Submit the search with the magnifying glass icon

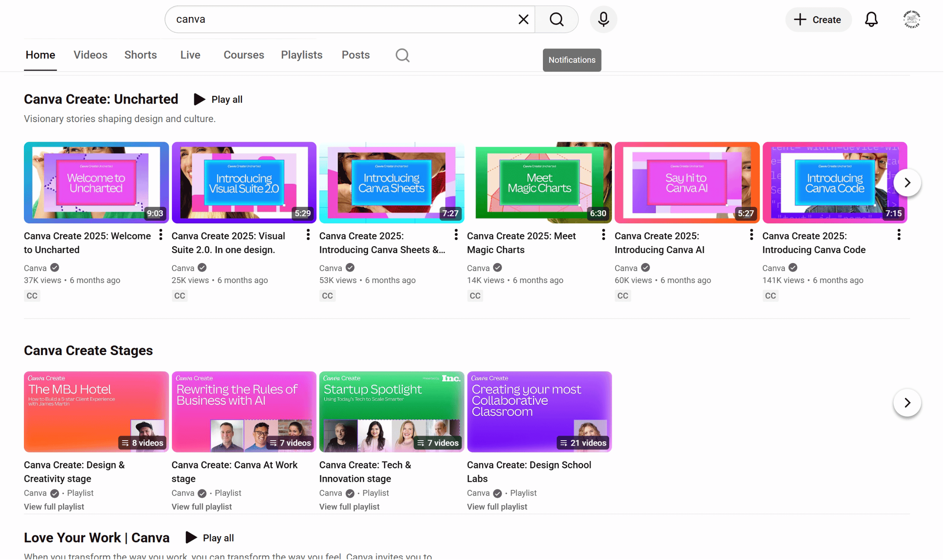[556, 19]
